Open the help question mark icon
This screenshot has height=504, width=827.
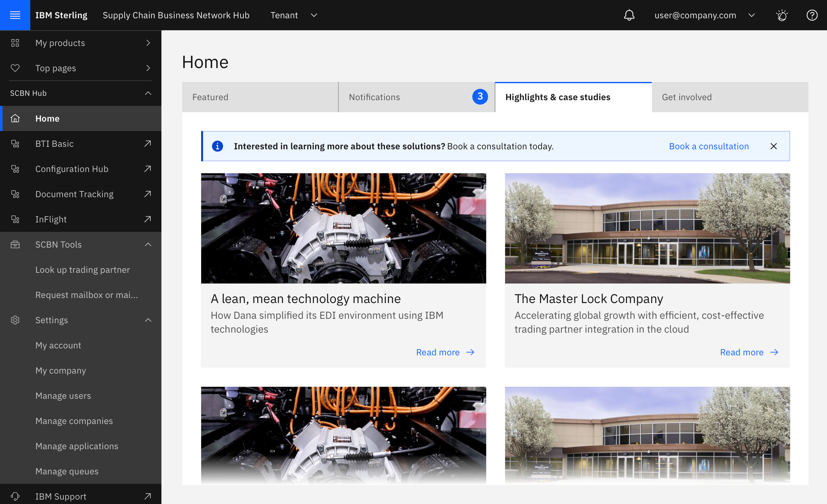[x=811, y=15]
